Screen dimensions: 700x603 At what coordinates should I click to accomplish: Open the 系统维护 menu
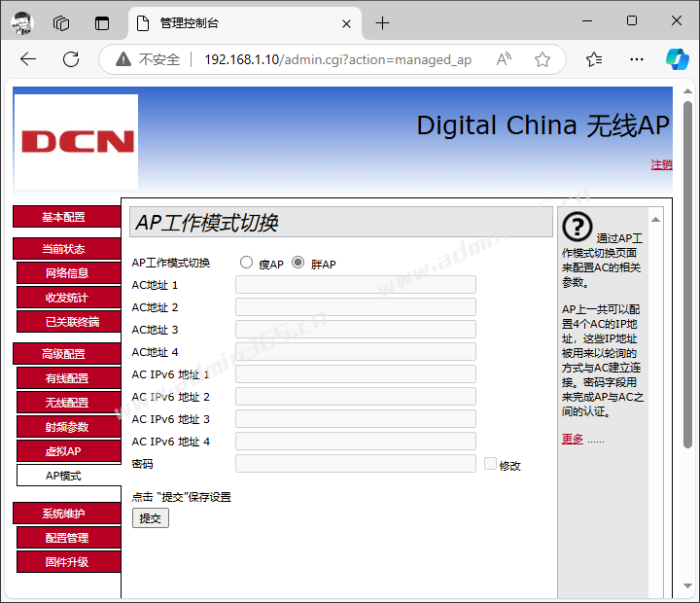point(67,514)
